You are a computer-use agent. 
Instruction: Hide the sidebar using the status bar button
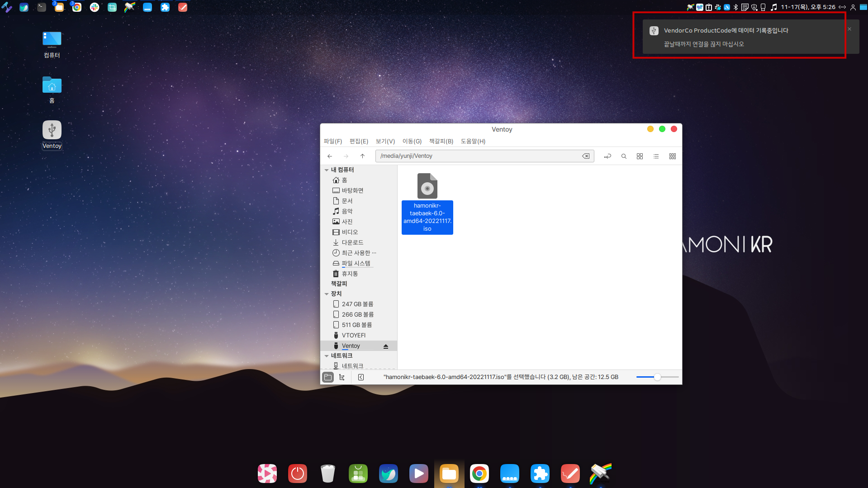pyautogui.click(x=361, y=377)
